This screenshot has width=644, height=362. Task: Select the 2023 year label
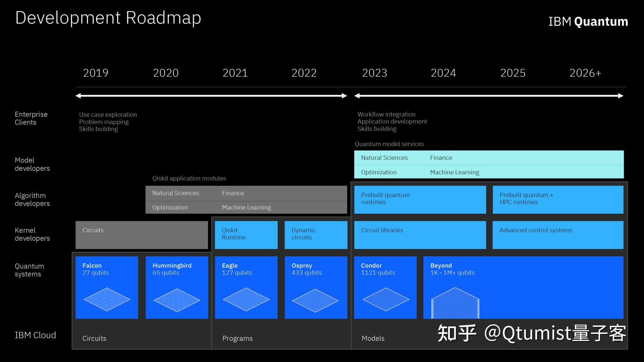click(374, 73)
